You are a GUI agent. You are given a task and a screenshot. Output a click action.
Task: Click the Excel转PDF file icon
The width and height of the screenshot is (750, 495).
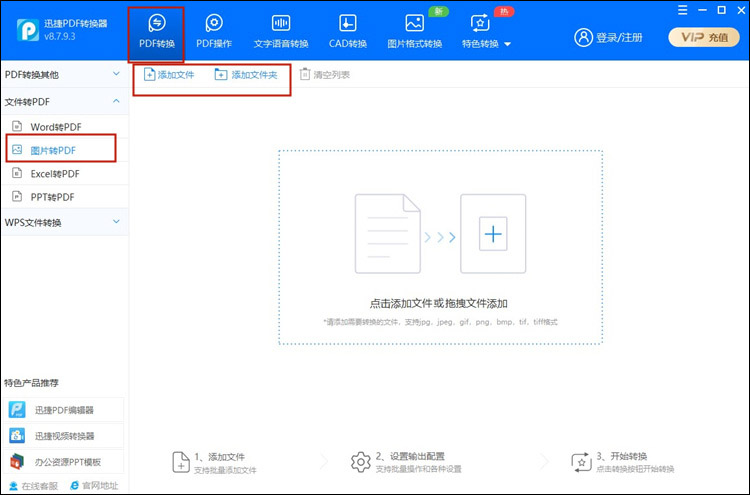click(x=17, y=173)
